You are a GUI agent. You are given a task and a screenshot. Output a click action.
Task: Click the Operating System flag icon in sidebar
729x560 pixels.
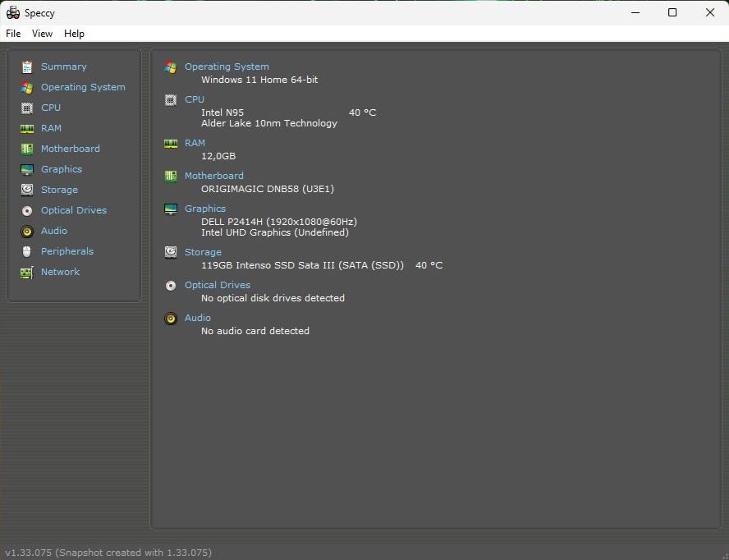coord(27,87)
